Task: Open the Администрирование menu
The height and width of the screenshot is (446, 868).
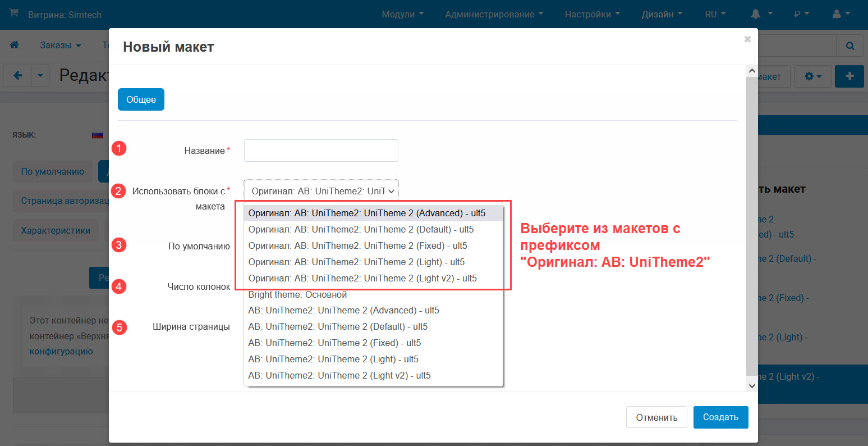Action: (x=494, y=14)
